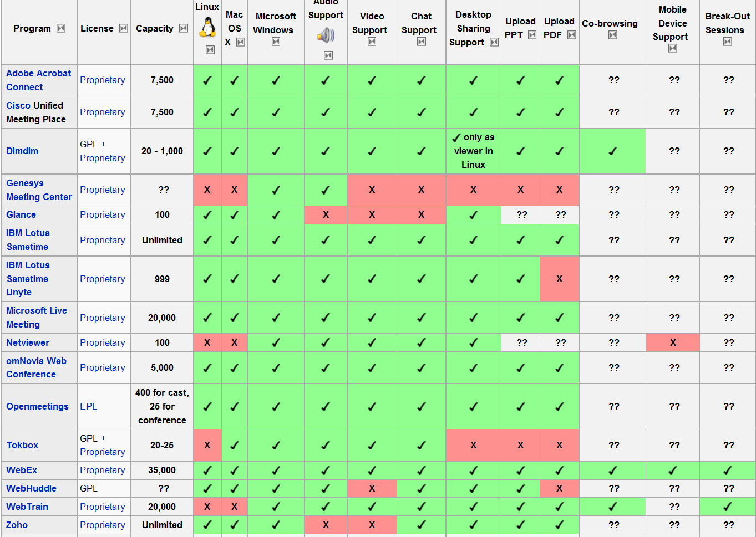Image resolution: width=756 pixels, height=537 pixels.
Task: Open the Openmeetings link
Action: (37, 406)
